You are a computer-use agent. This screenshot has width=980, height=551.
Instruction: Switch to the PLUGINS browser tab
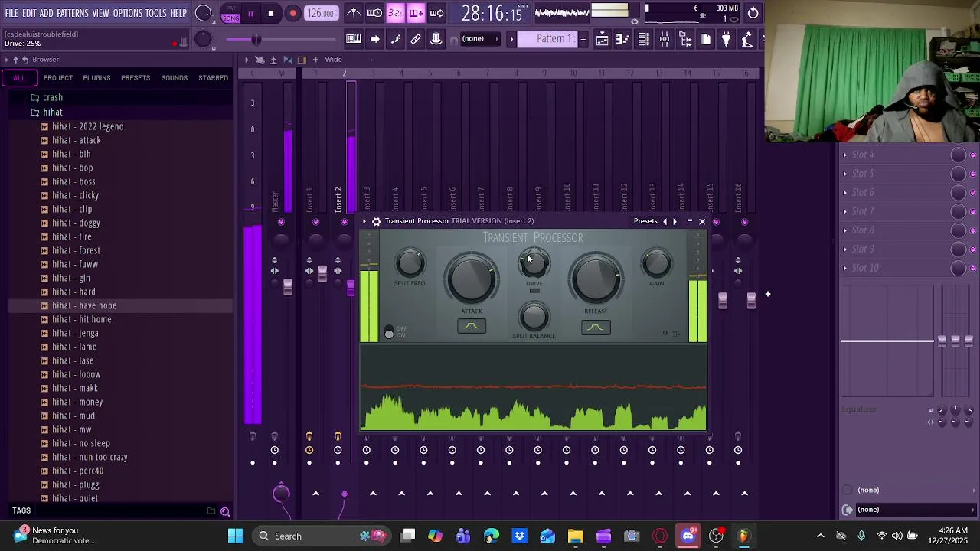96,78
